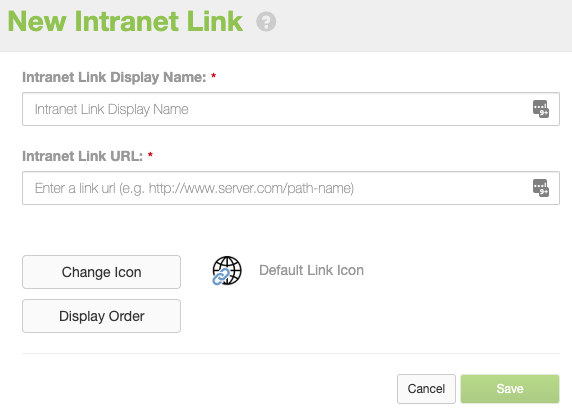Click the 9+ badge in Display Name field
The height and width of the screenshot is (417, 572).
[x=544, y=113]
